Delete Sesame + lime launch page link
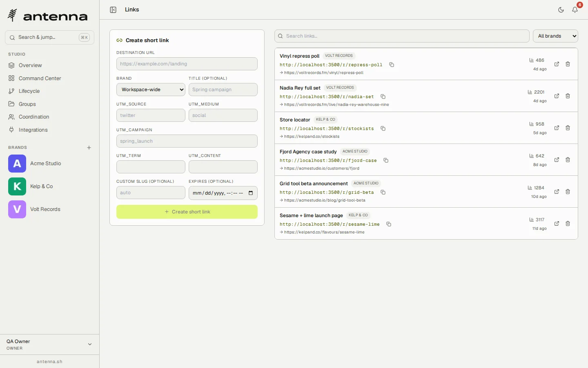This screenshot has height=368, width=588. pos(568,224)
